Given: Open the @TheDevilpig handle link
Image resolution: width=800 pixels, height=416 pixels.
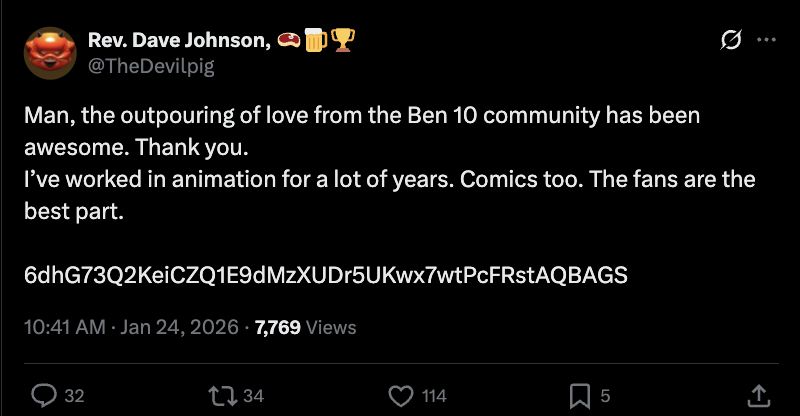Looking at the screenshot, I should tap(151, 66).
